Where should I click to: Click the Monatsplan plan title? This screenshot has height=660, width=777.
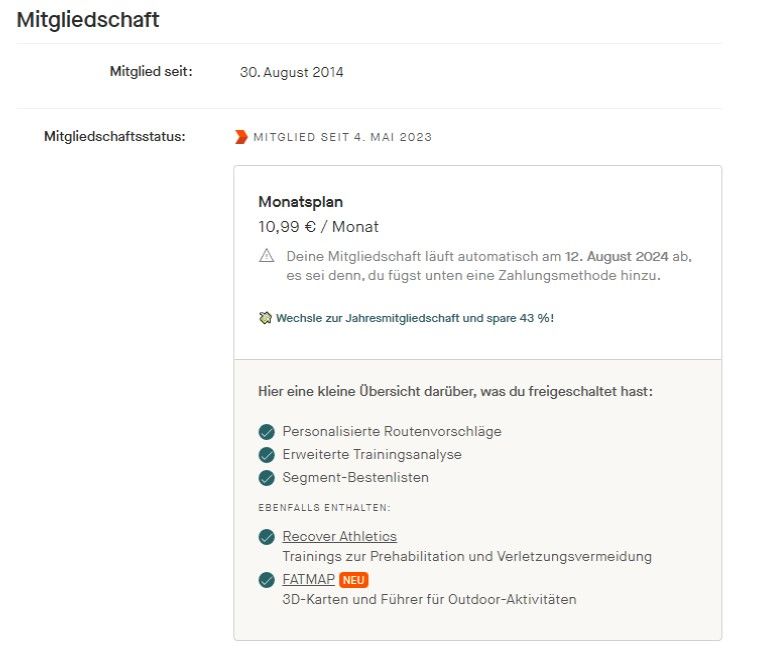tap(300, 202)
